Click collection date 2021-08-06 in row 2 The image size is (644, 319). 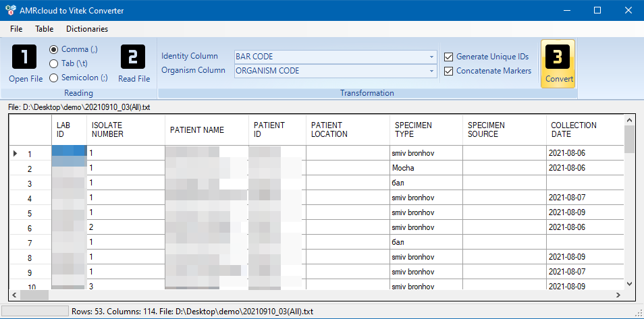[x=585, y=168]
